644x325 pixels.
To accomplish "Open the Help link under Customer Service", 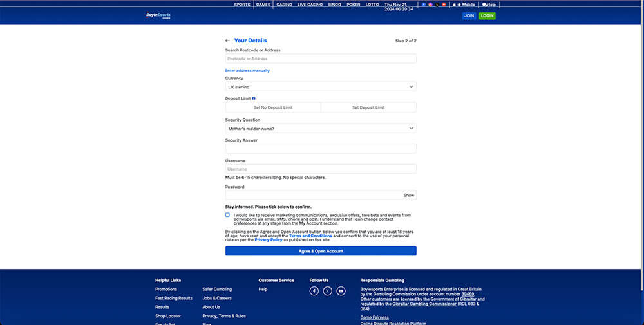I will (x=263, y=290).
